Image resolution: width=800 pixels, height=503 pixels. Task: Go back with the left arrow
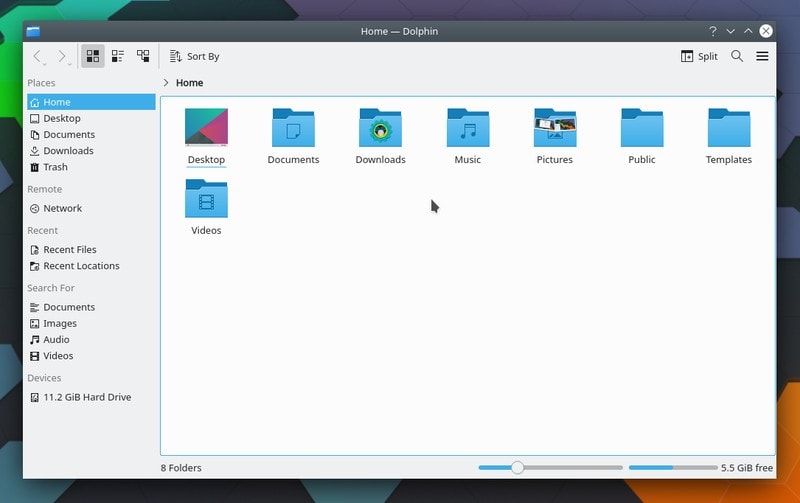click(x=37, y=56)
